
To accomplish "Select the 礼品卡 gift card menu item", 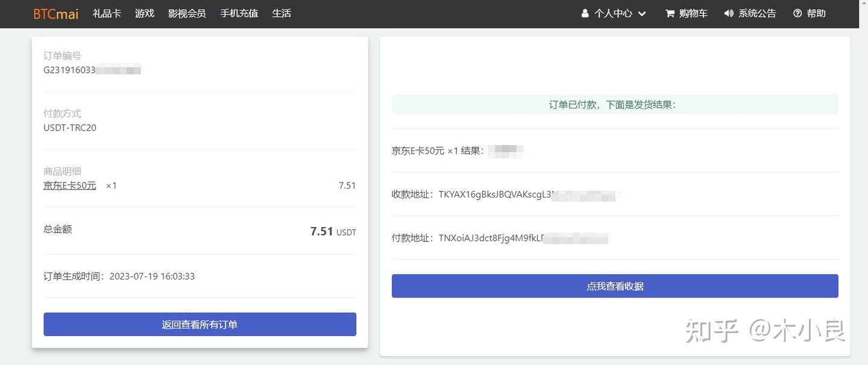I will 107,13.
